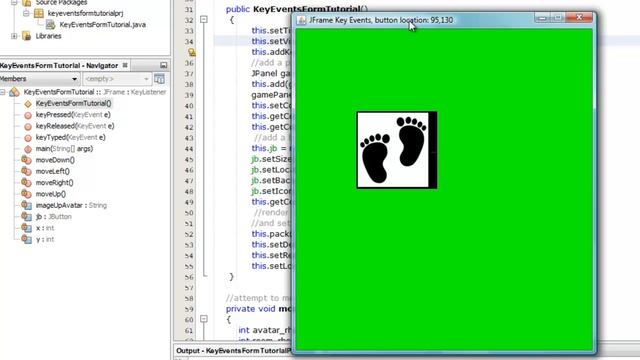Select imageUpAvatar : String field
Image resolution: width=640 pixels, height=360 pixels.
click(71, 205)
